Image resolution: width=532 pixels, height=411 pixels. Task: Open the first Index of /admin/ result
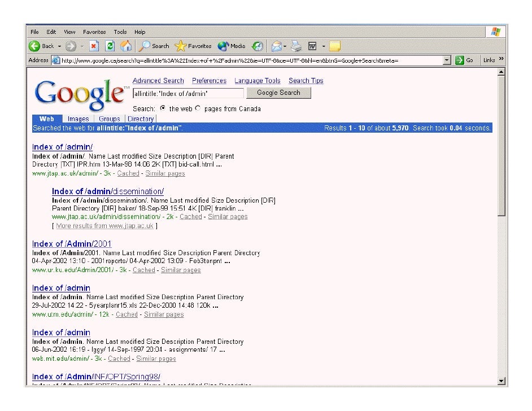pos(62,147)
